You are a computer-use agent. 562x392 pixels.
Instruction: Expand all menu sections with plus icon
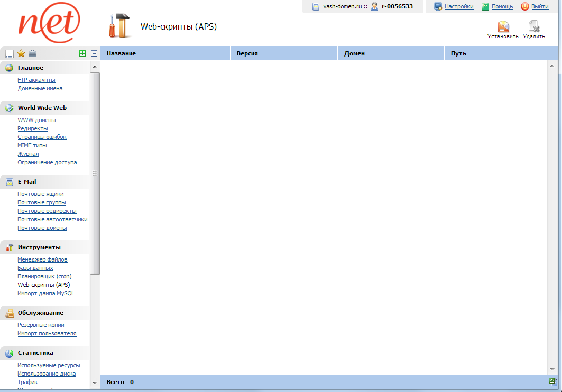pos(82,53)
